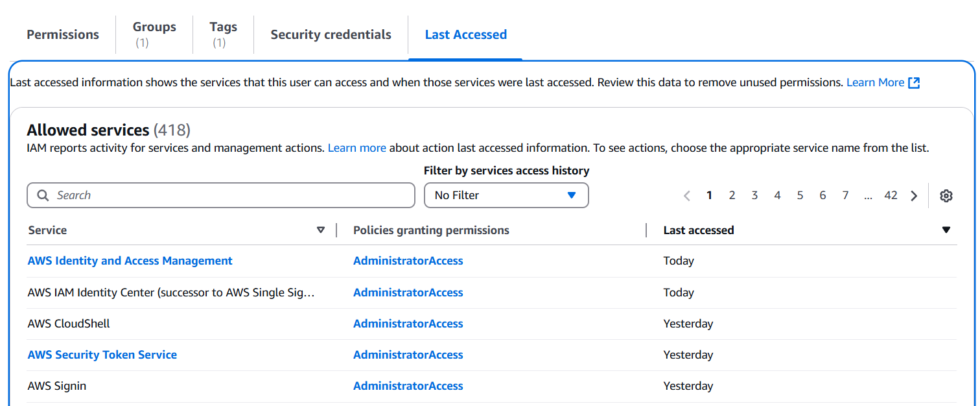Go to next page using right chevron
The image size is (980, 406).
point(914,196)
